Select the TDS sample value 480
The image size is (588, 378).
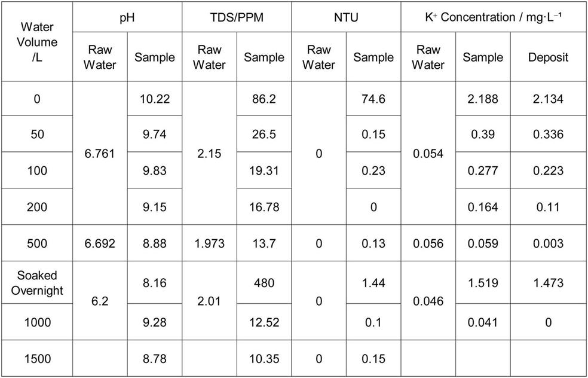(264, 282)
